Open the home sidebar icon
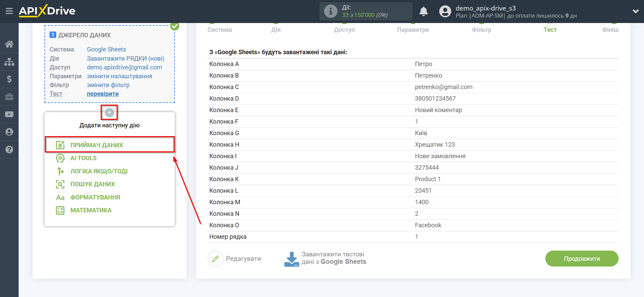The height and width of the screenshot is (297, 644). tap(9, 44)
